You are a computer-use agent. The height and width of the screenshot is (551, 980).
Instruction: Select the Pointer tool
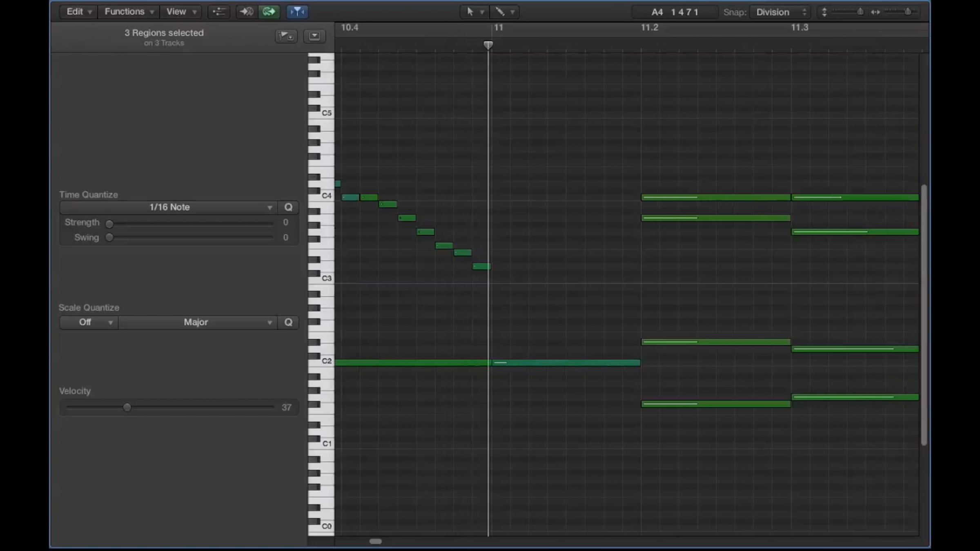click(x=470, y=12)
